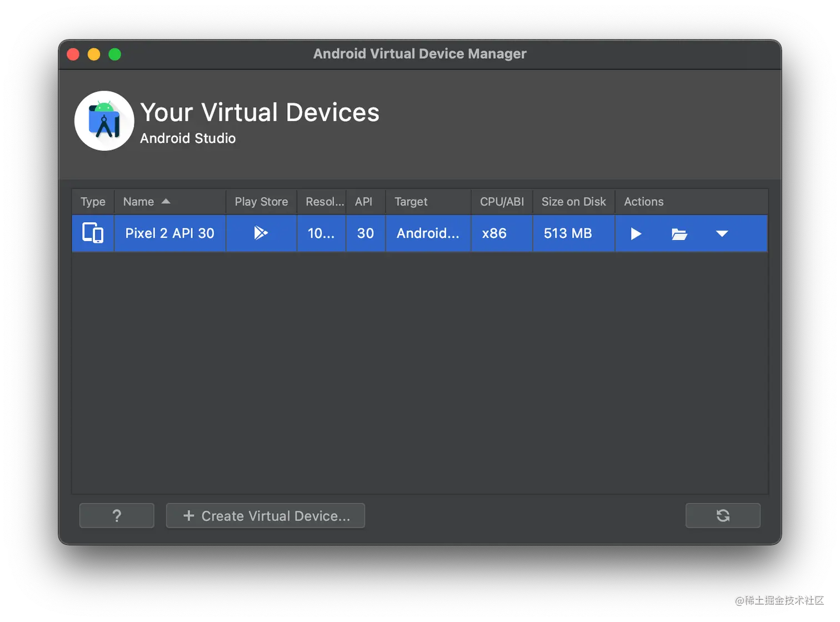Sort by the Resolution column header
The height and width of the screenshot is (622, 840).
pyautogui.click(x=322, y=201)
